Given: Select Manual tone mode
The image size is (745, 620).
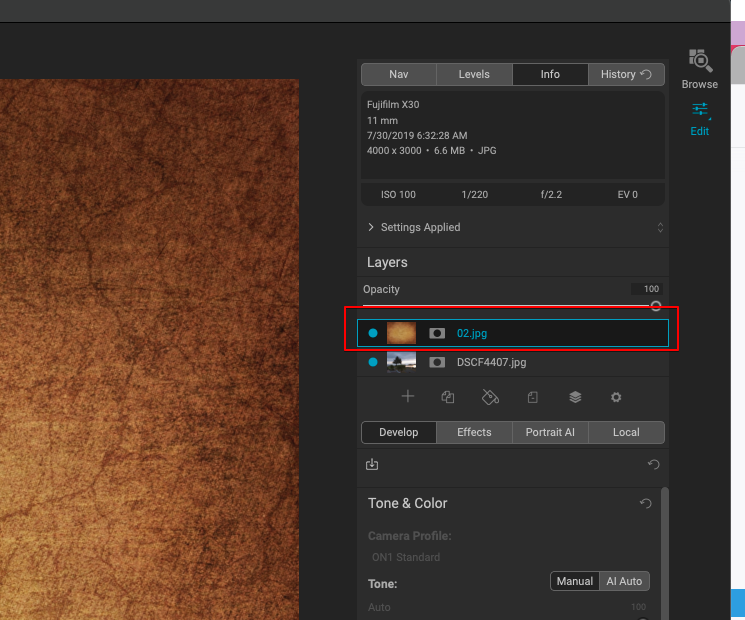Looking at the screenshot, I should click(x=575, y=581).
